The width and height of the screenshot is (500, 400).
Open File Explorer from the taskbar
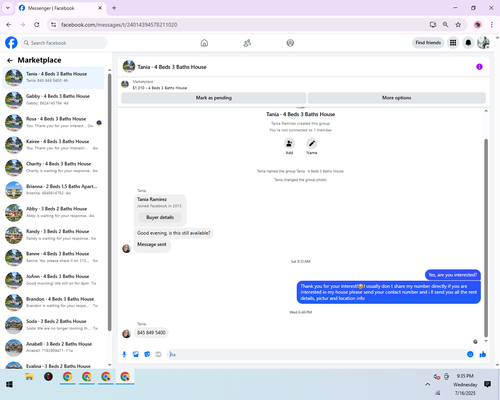pos(29,377)
